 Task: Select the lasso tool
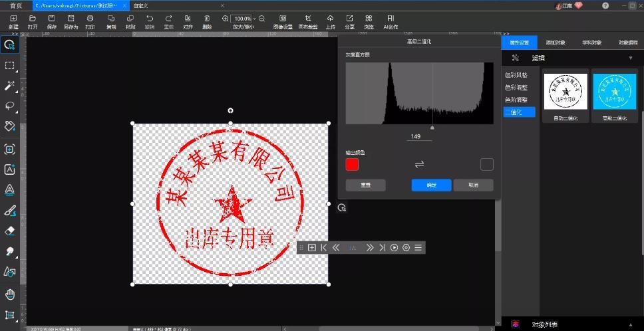(x=9, y=106)
